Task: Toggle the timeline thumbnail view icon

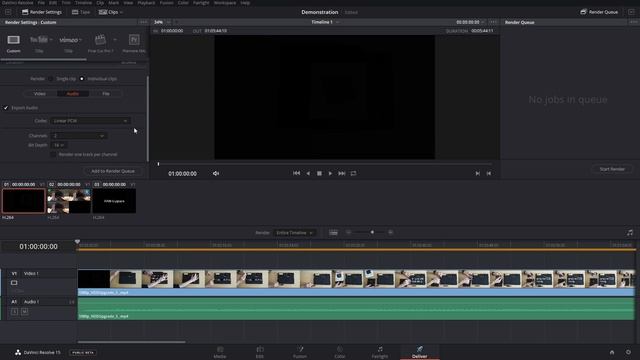Action: pyautogui.click(x=333, y=233)
